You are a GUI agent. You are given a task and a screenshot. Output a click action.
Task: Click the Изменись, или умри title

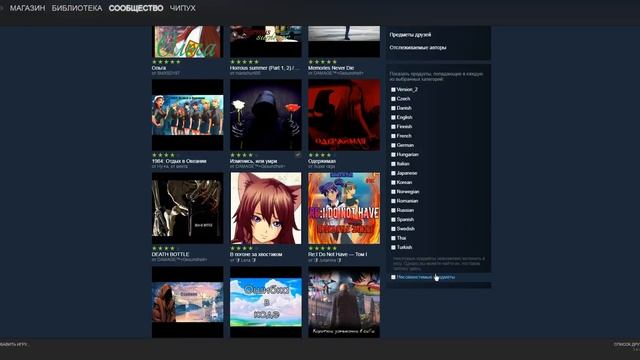point(253,161)
